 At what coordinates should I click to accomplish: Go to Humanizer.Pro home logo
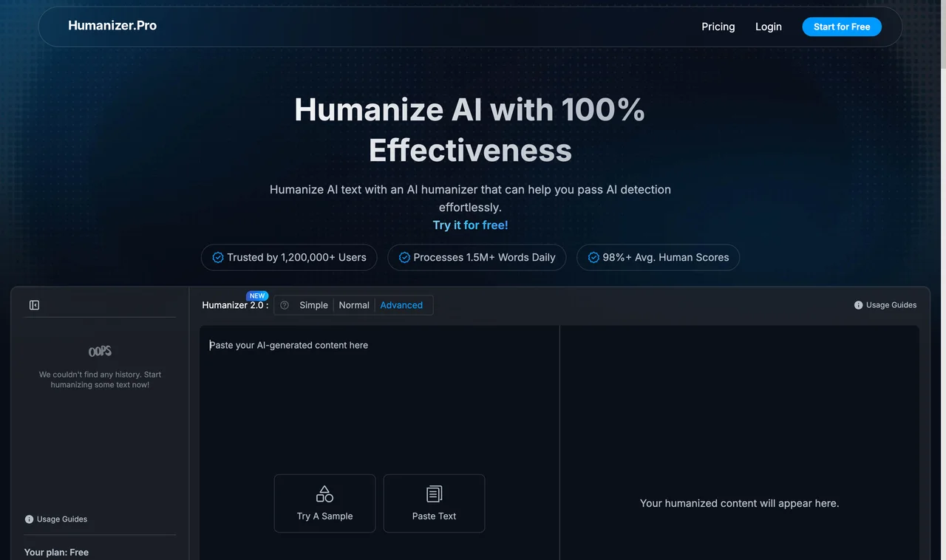click(x=112, y=25)
